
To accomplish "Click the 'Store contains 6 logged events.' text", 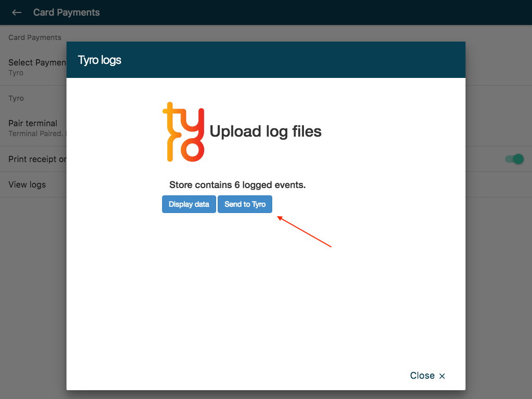I will pyautogui.click(x=237, y=185).
